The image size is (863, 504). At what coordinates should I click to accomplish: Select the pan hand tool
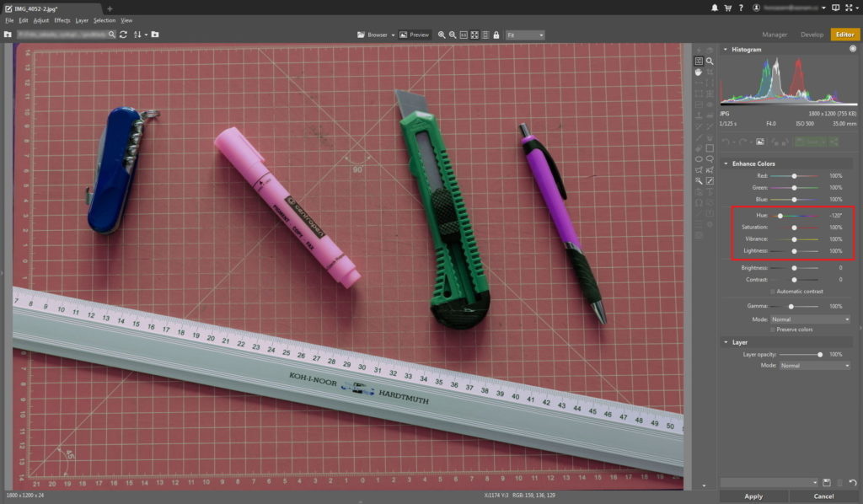pos(699,72)
